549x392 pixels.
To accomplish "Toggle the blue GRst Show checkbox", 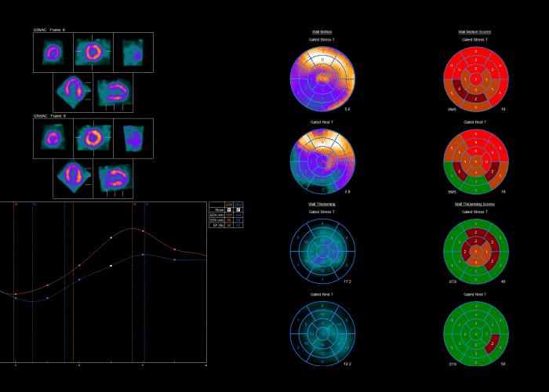I will tap(238, 209).
